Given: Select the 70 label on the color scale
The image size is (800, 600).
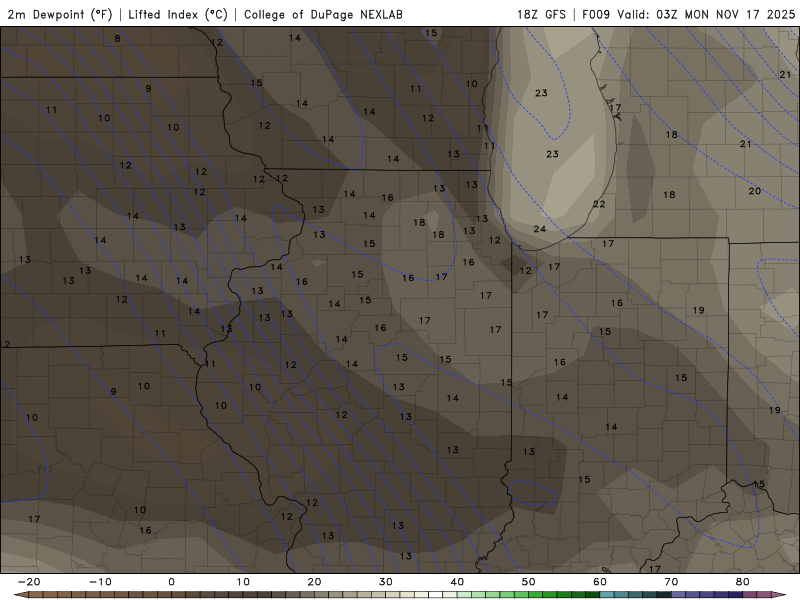Looking at the screenshot, I should [x=671, y=582].
